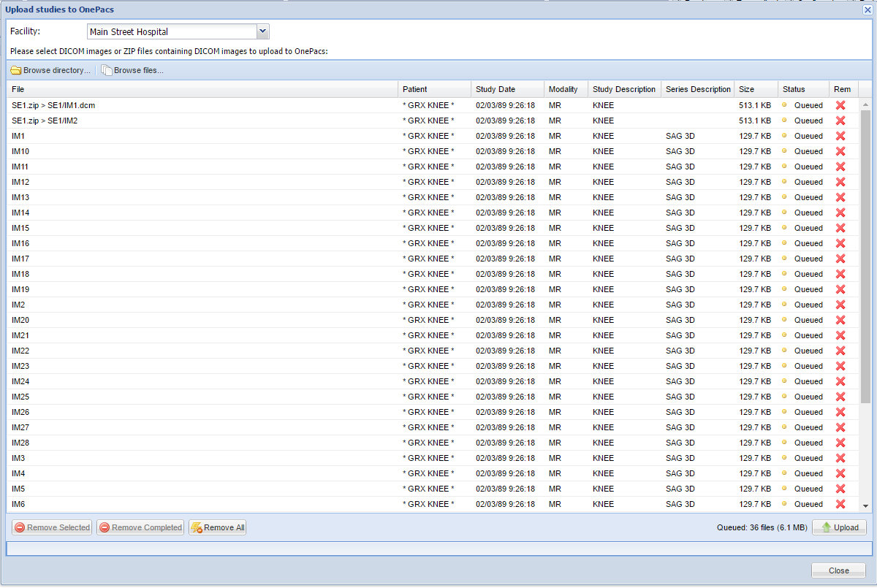Remove the SE1/IM1.dcm file via red X

(840, 105)
